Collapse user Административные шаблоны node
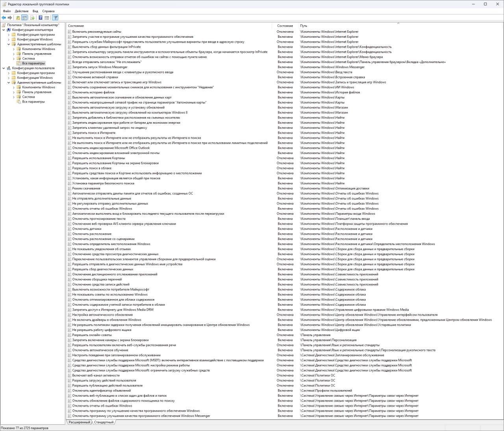Image resolution: width=504 pixels, height=431 pixels. click(9, 82)
